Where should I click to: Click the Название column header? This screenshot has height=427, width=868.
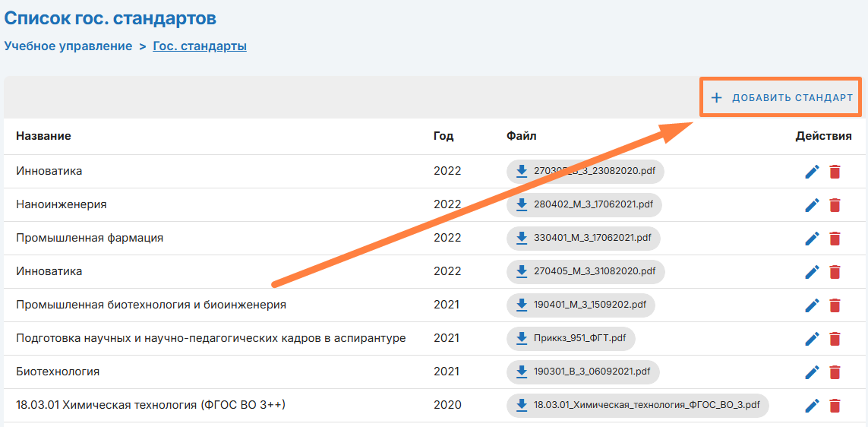click(x=43, y=136)
